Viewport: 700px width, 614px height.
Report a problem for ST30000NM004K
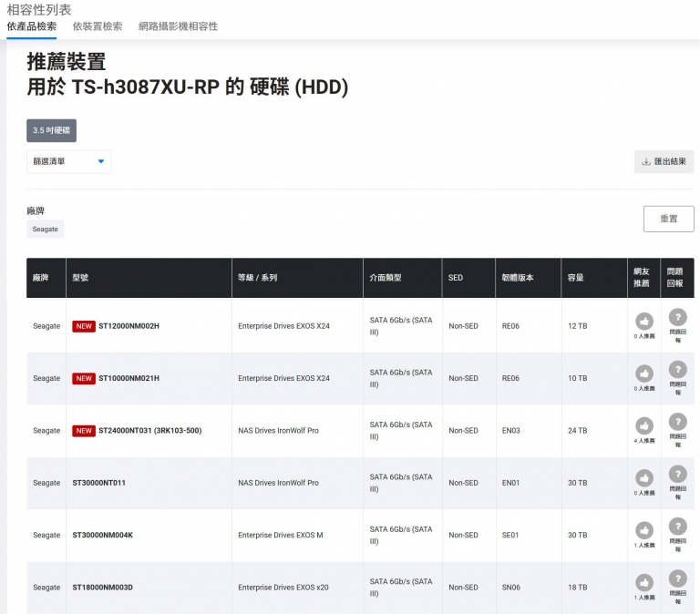(x=677, y=527)
